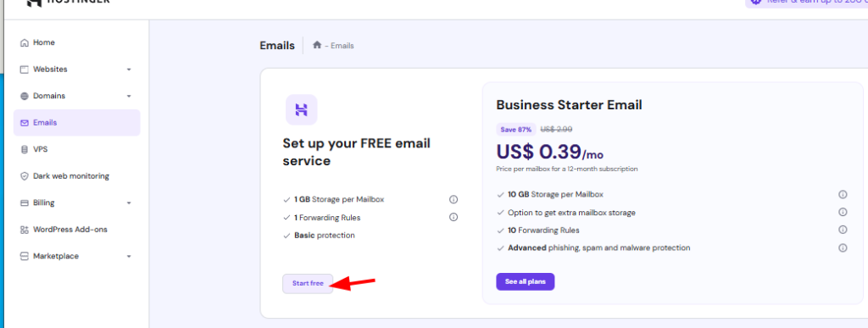
Task: Expand the Billing sidebar dropdown arrow
Action: pos(129,203)
